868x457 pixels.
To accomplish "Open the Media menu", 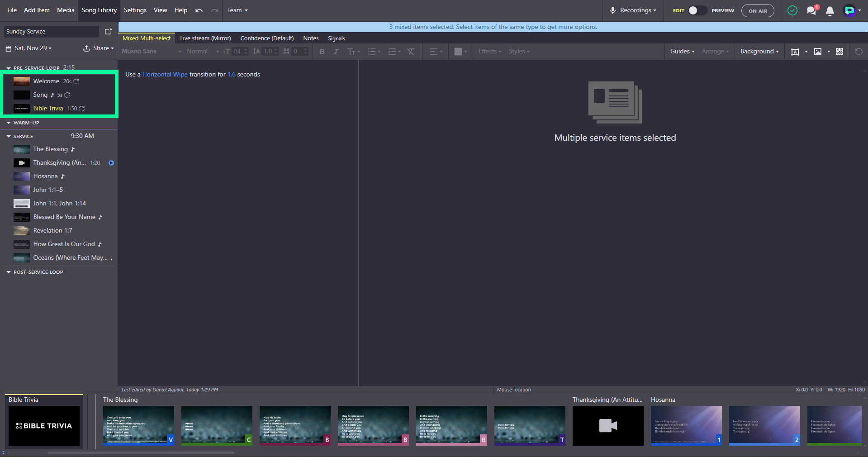I will (x=66, y=10).
